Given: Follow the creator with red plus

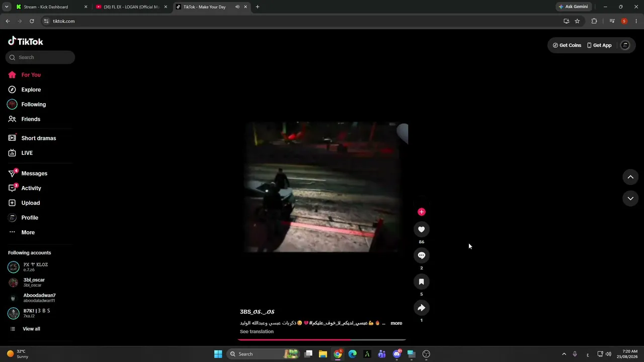Looking at the screenshot, I should 422,212.
